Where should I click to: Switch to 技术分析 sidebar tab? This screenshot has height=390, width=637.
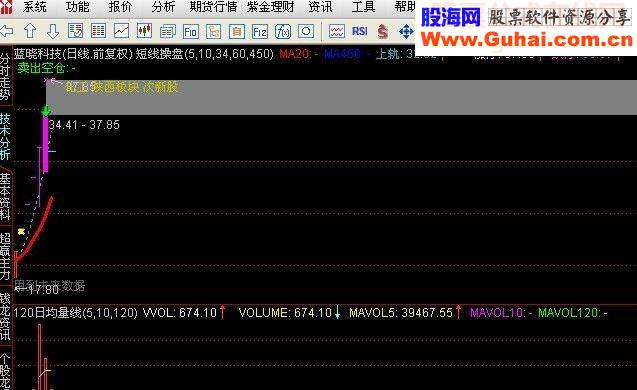[x=5, y=136]
